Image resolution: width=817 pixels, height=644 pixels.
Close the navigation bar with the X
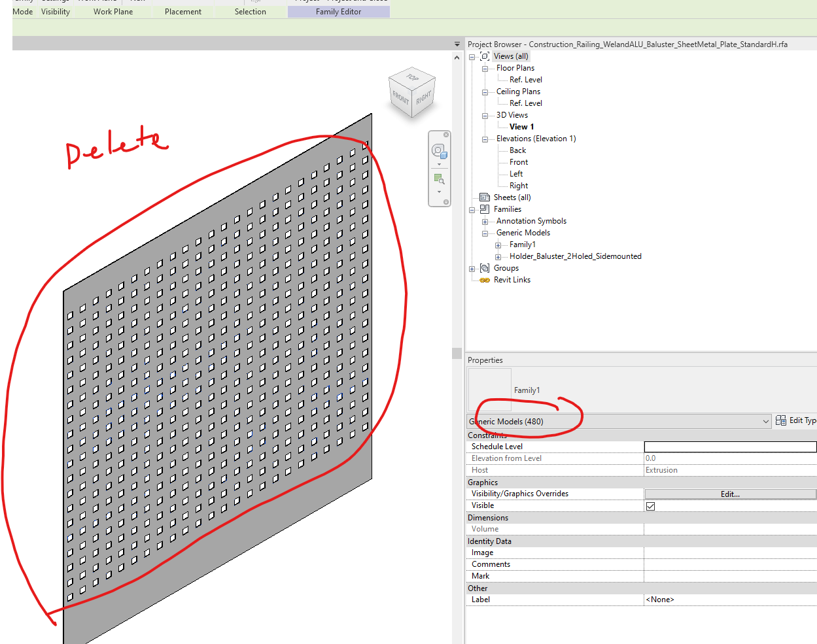pyautogui.click(x=446, y=135)
